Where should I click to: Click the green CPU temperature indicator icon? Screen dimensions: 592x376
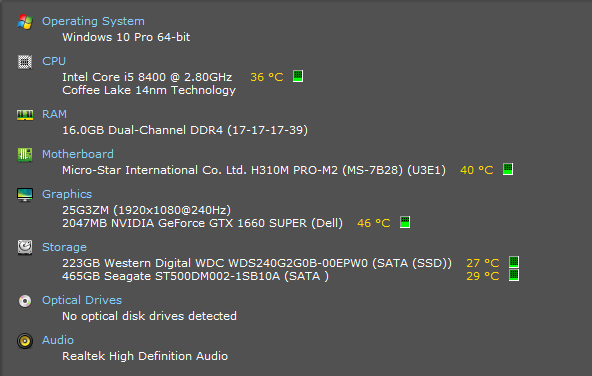(x=298, y=76)
